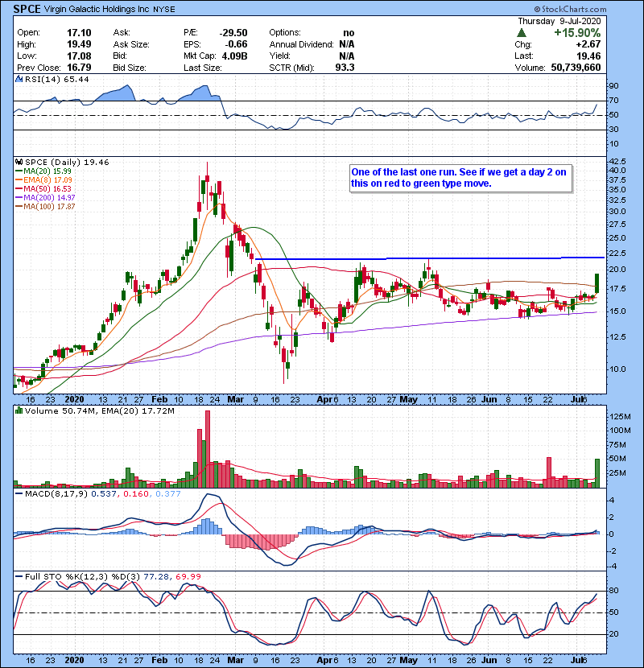
Task: Click the Virgin Galactic Holdings Inc name
Action: point(97,10)
